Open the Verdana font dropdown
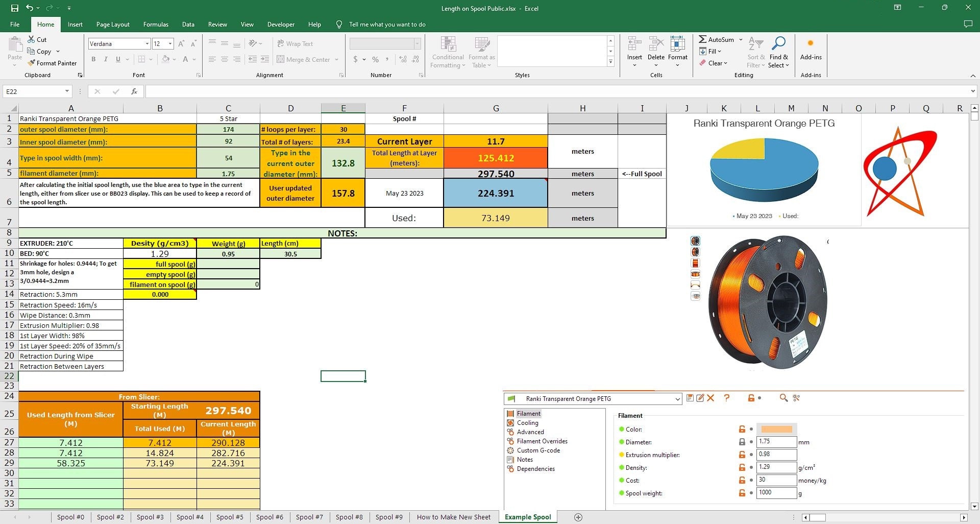The height and width of the screenshot is (524, 980). (146, 43)
